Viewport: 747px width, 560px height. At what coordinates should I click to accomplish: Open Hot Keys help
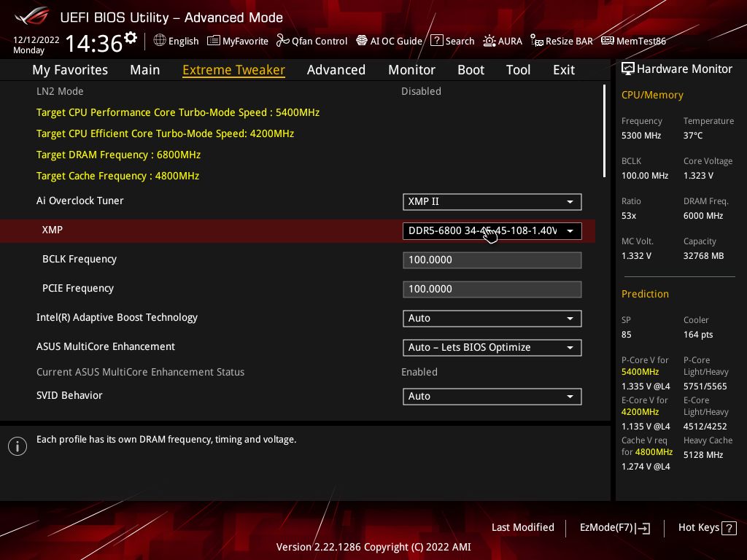click(707, 528)
